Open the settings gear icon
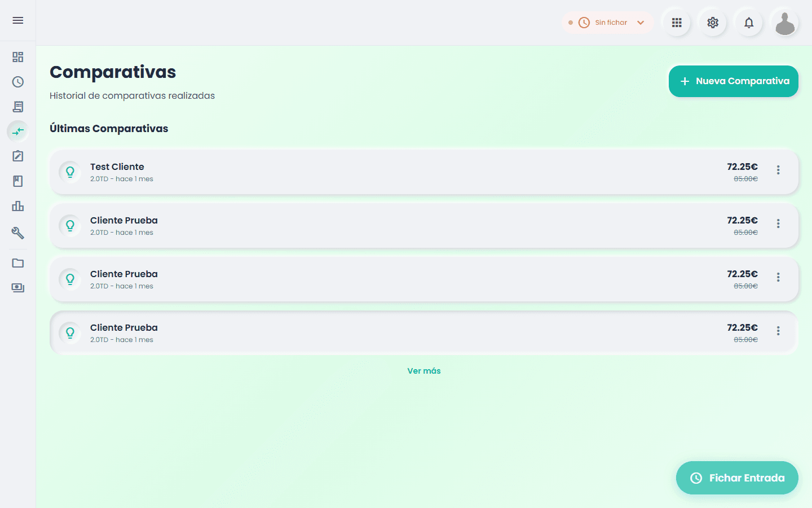The height and width of the screenshot is (508, 812). 713,23
